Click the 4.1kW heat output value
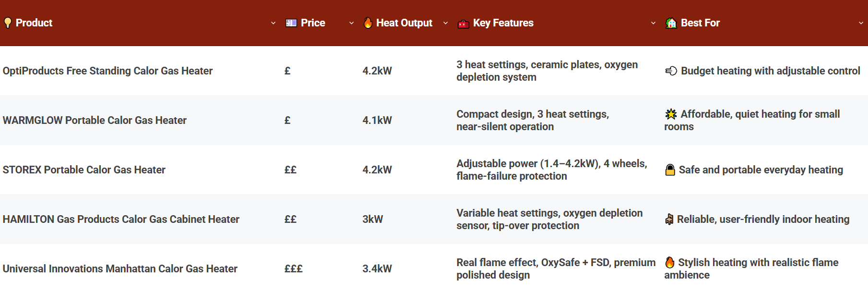Viewport: 868px width, 293px height. [x=377, y=121]
